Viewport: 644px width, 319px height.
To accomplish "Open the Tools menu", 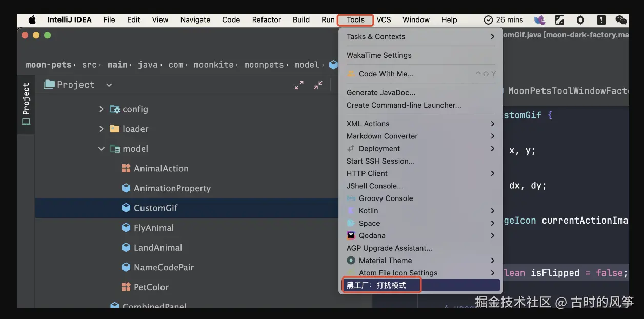I will [x=355, y=20].
